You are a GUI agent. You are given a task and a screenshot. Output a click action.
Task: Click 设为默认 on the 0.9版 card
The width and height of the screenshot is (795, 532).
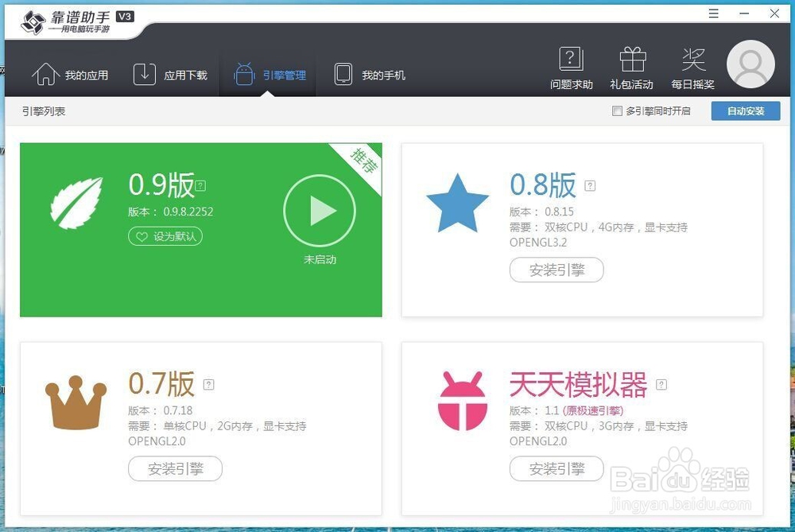point(165,236)
